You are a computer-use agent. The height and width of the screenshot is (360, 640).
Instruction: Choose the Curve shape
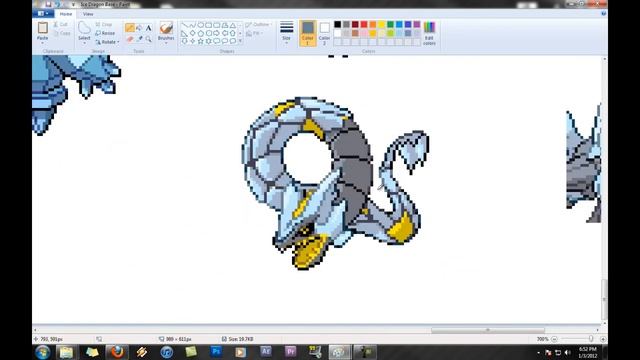tap(193, 25)
